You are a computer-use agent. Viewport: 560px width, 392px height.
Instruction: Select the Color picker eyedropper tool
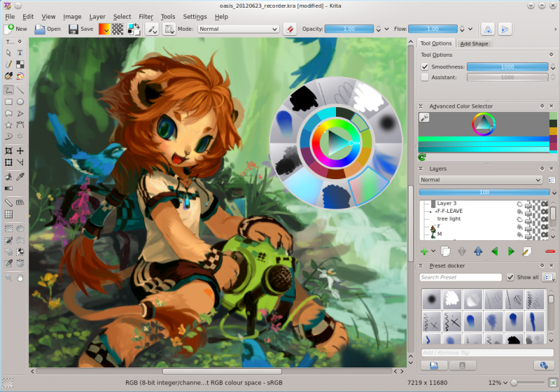click(20, 176)
